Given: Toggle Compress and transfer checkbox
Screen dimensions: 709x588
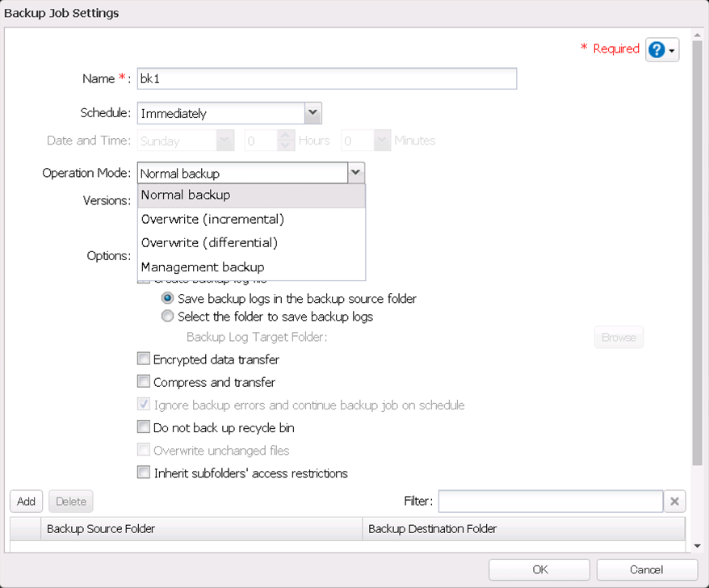Looking at the screenshot, I should (144, 382).
